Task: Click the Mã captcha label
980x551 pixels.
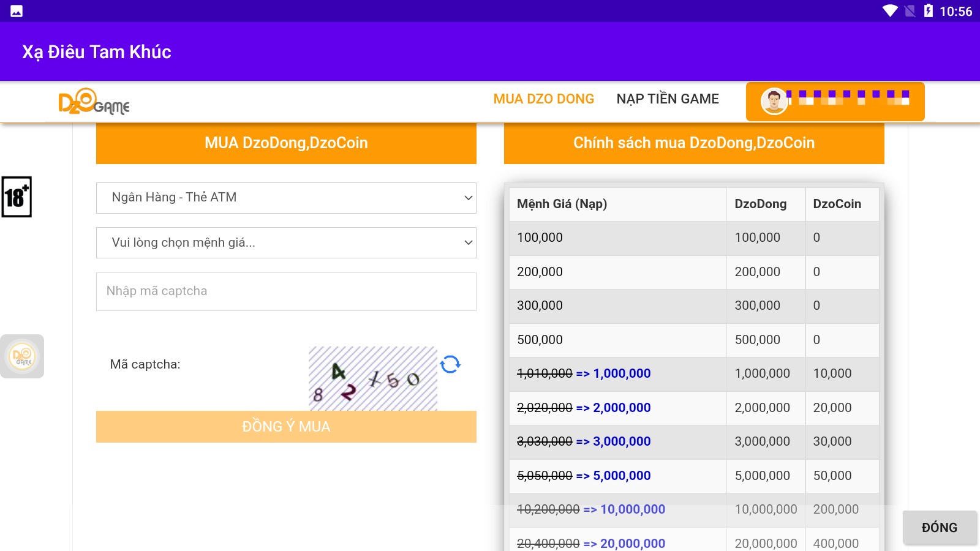Action: point(145,364)
